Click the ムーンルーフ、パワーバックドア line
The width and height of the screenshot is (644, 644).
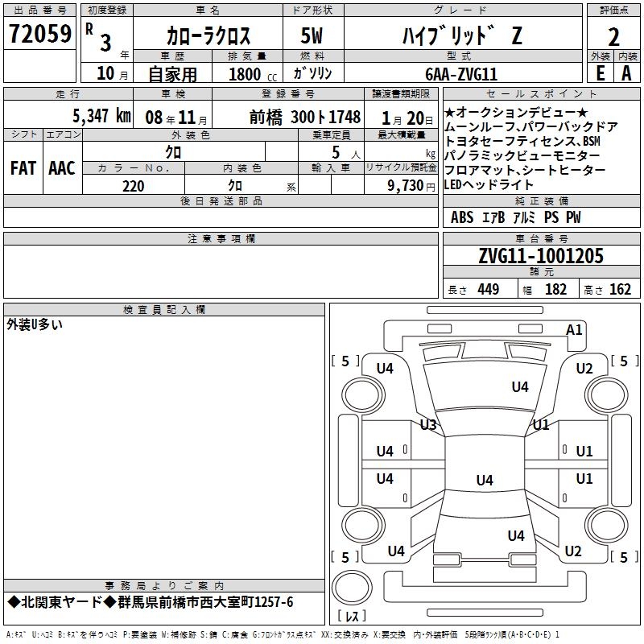[x=531, y=126]
